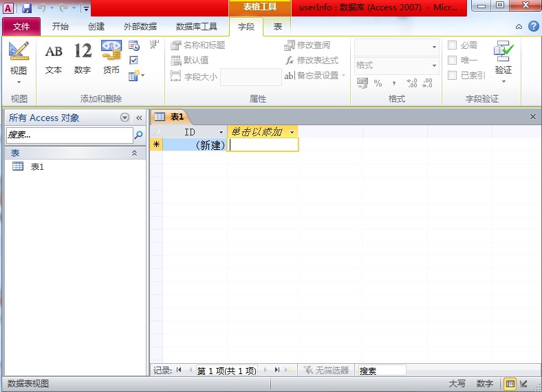Close the 表1 document with the X
Viewport: 542px width, 392px height.
(x=532, y=117)
